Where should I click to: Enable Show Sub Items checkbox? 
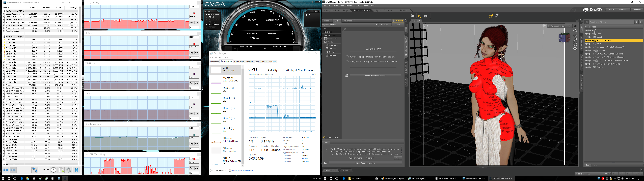[324, 137]
